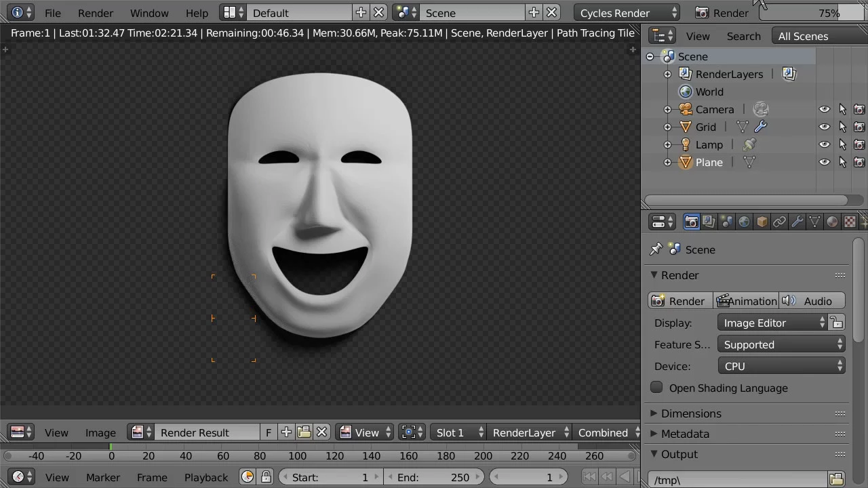The image size is (868, 488).
Task: Click the Animation render button
Action: pos(746,301)
